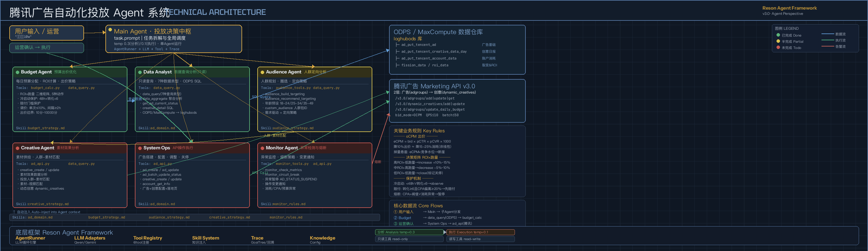868x251 pixels.
Task: Click the Audience Agent header title
Action: pos(283,72)
